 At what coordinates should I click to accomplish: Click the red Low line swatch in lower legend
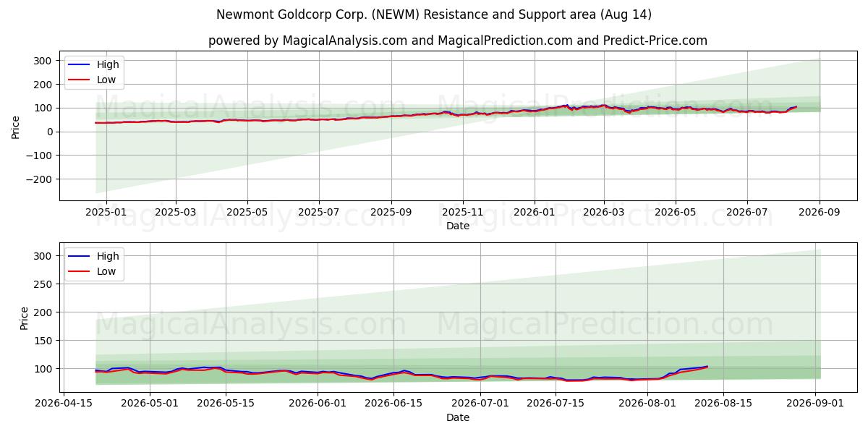tap(80, 272)
